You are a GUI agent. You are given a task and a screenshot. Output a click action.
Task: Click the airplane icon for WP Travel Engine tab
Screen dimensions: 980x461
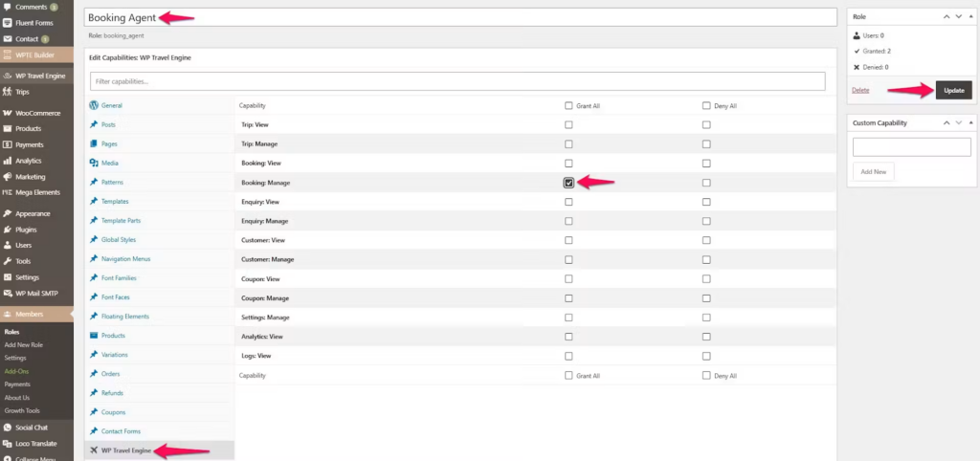[94, 450]
